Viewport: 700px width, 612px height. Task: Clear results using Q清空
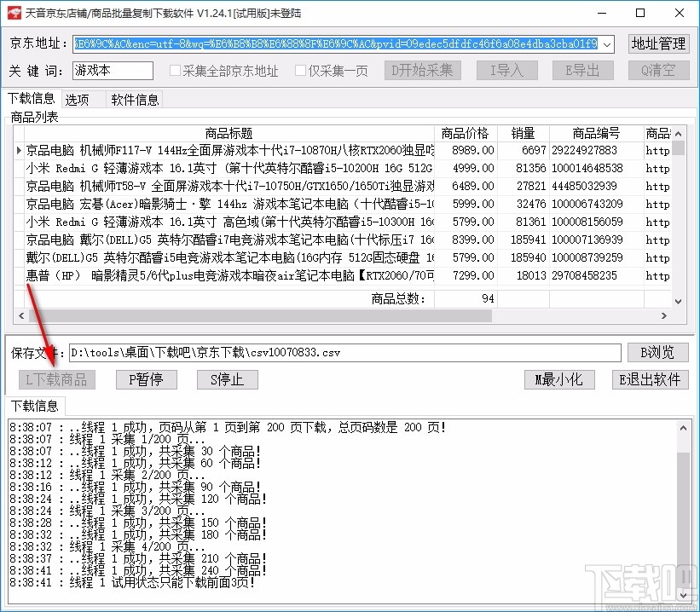tap(657, 72)
